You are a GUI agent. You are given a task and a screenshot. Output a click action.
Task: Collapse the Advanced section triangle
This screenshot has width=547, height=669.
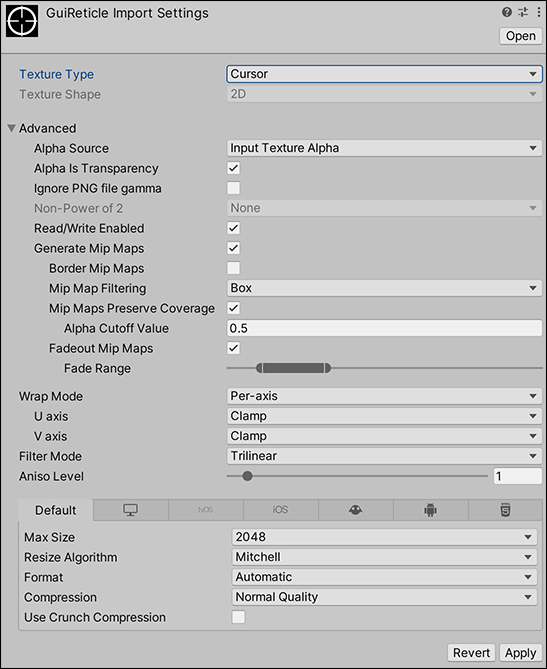[x=12, y=128]
